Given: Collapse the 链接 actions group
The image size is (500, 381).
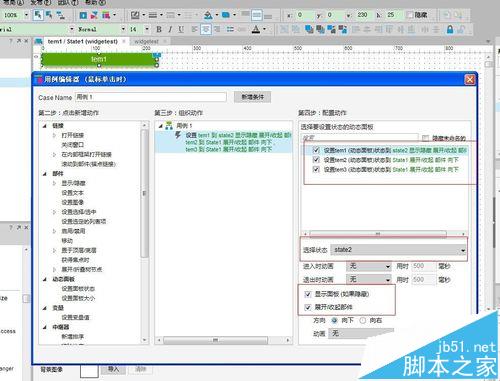Looking at the screenshot, I should click(x=45, y=126).
